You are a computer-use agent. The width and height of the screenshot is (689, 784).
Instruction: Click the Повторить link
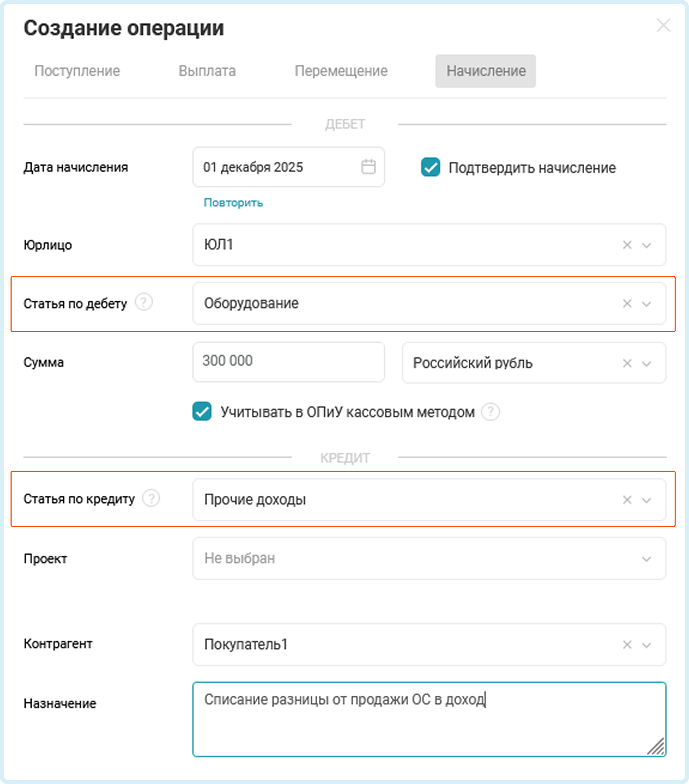[x=233, y=202]
